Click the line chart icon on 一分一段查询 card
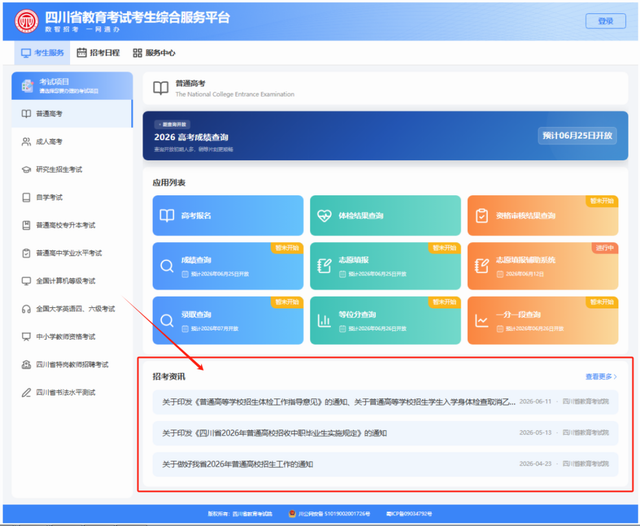 [x=482, y=320]
